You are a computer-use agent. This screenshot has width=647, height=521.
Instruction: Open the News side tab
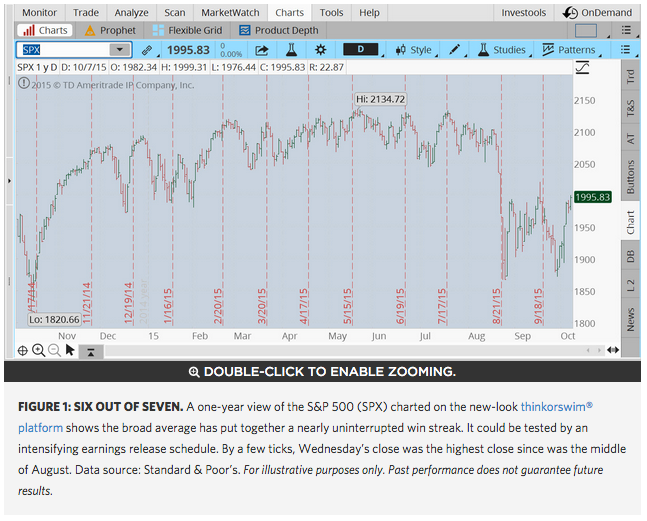[630, 319]
